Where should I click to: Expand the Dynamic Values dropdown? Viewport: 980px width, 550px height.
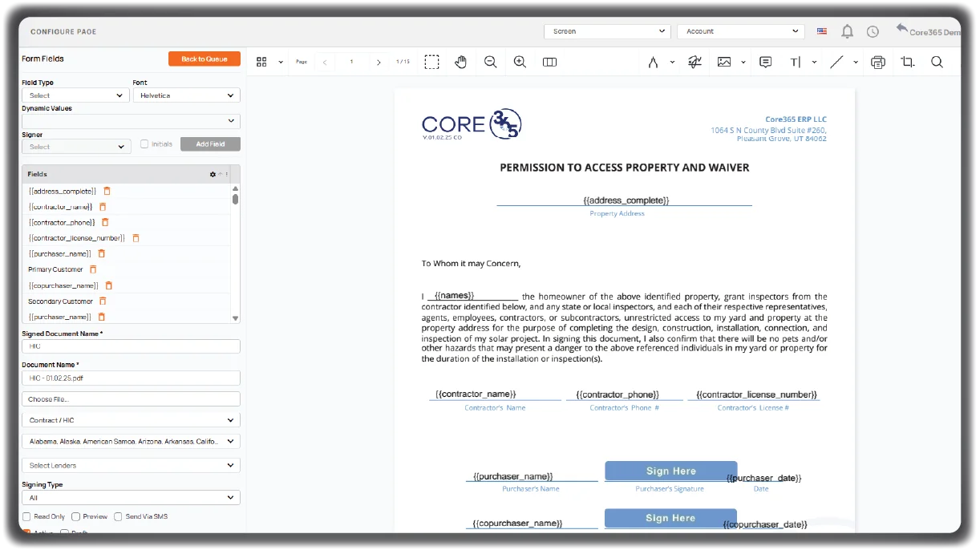tap(131, 121)
